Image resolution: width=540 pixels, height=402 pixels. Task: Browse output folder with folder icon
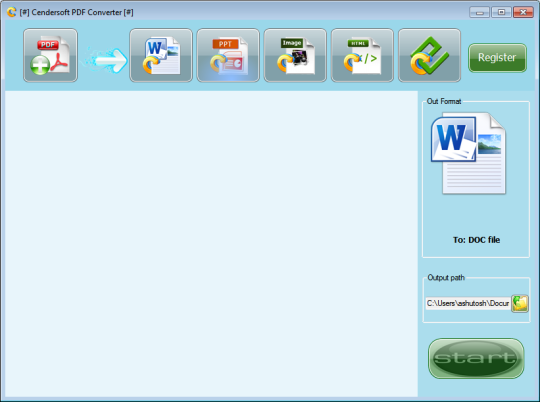(x=520, y=303)
